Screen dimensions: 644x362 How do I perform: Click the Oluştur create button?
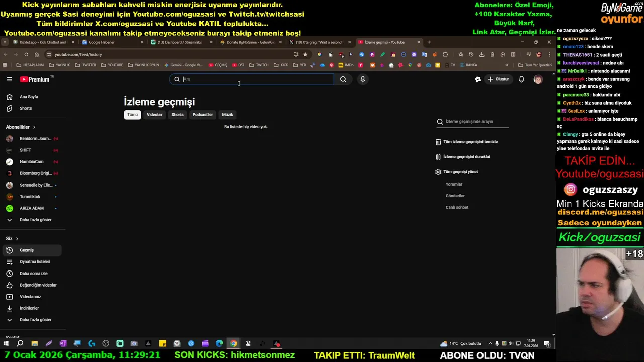pos(498,79)
